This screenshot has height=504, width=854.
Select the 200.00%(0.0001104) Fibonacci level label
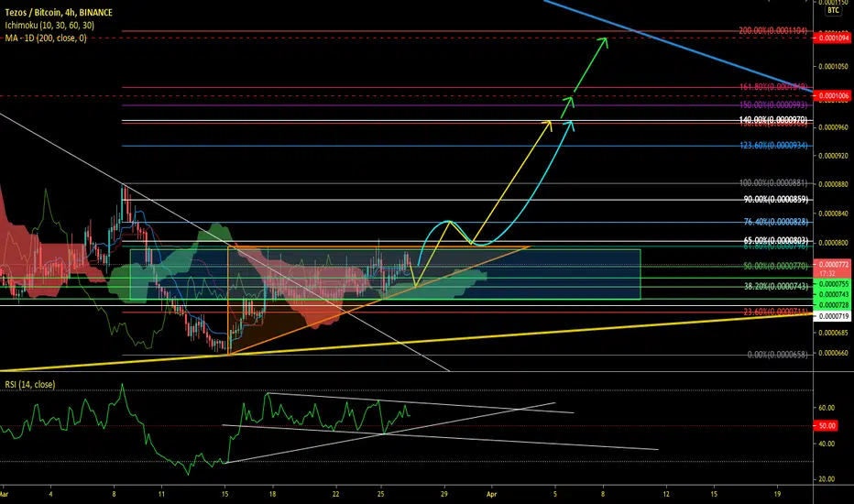772,31
